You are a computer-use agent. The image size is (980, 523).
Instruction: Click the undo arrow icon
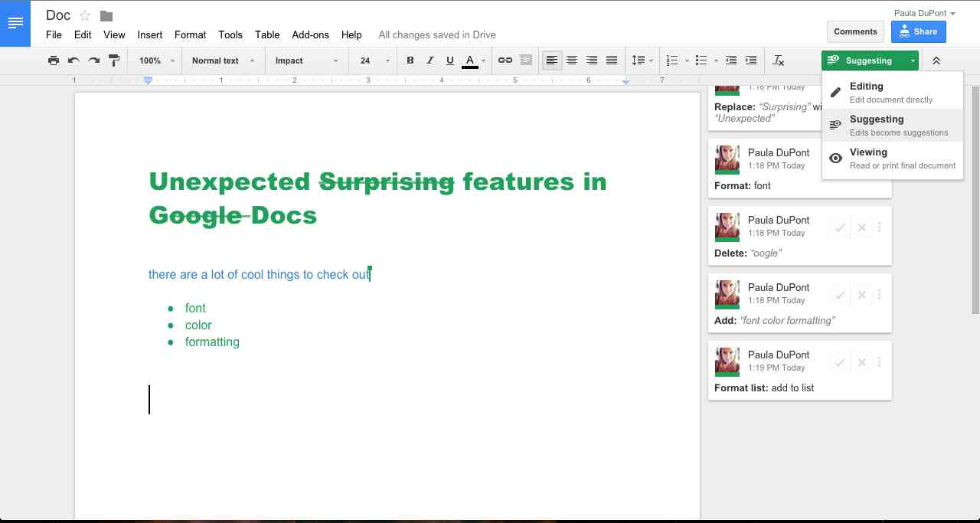(73, 60)
